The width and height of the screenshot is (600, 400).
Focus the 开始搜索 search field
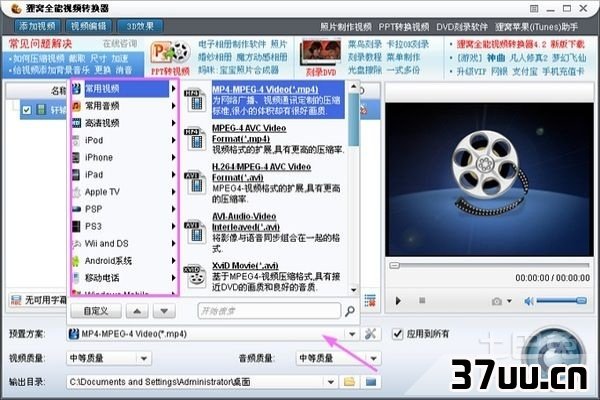(269, 311)
